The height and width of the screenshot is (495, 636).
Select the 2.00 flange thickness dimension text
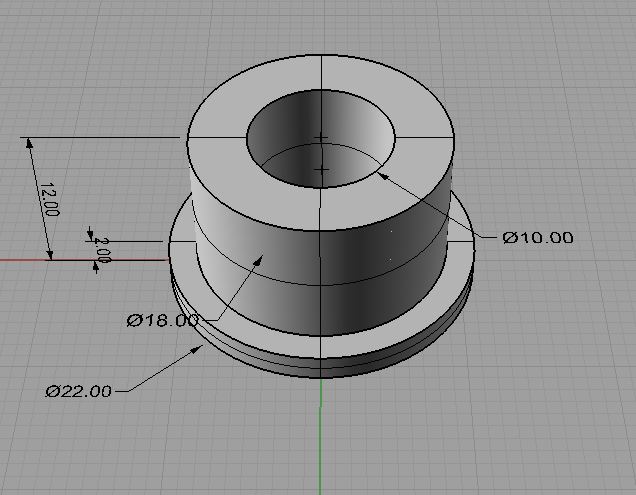(x=101, y=250)
